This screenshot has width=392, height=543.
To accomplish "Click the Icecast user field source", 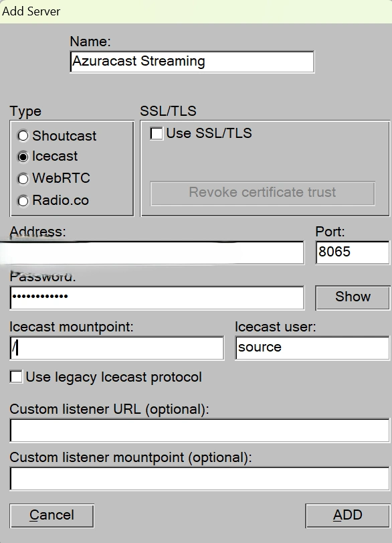I will tap(312, 348).
